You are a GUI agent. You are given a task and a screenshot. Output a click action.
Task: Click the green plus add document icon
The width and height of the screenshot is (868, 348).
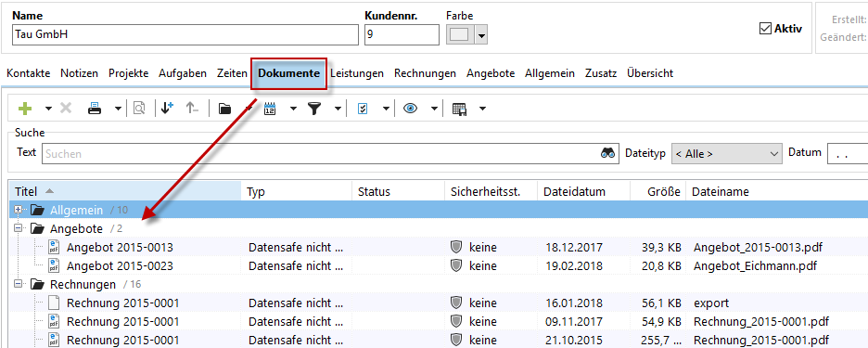coord(25,109)
